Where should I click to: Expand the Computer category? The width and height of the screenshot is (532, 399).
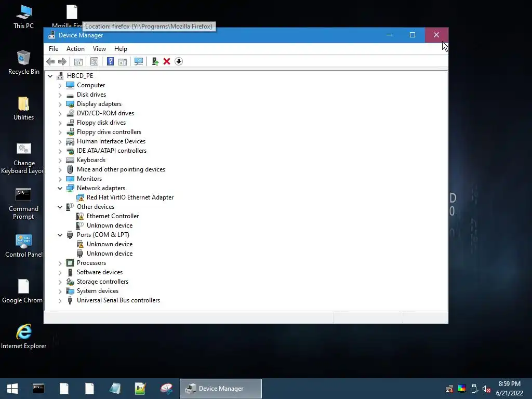(x=60, y=86)
